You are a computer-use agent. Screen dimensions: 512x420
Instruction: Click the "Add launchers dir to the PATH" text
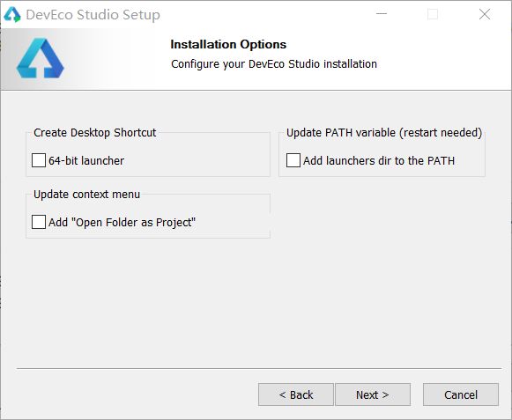coord(379,160)
